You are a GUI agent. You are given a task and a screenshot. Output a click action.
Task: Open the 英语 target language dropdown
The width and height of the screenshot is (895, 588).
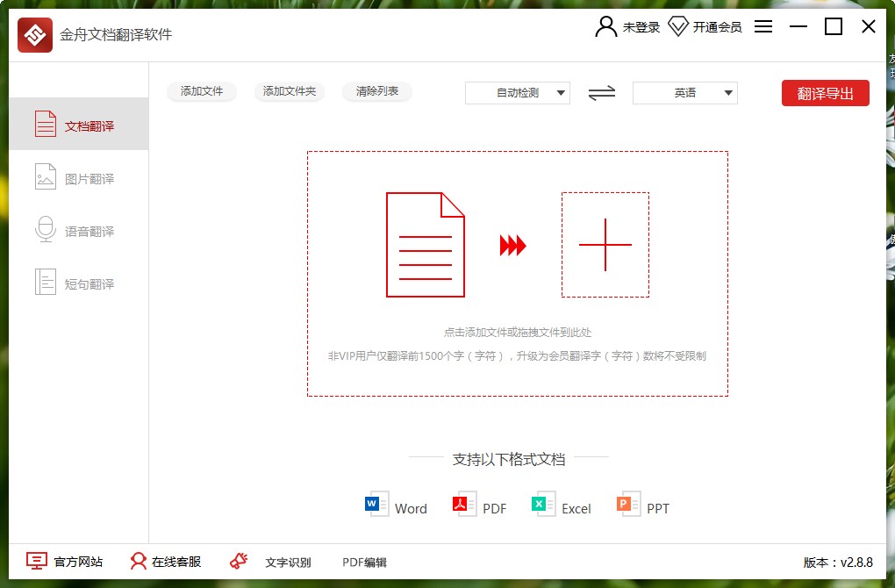pos(684,92)
